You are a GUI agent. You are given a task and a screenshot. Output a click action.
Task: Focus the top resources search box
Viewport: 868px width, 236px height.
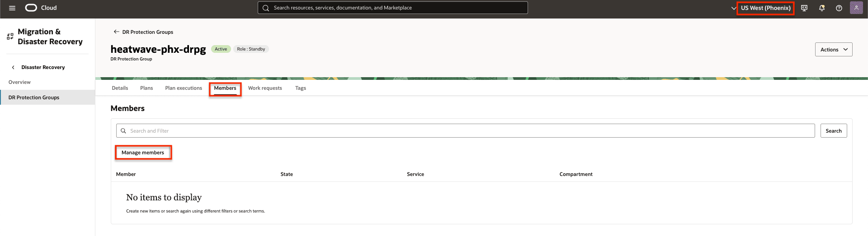tap(392, 8)
